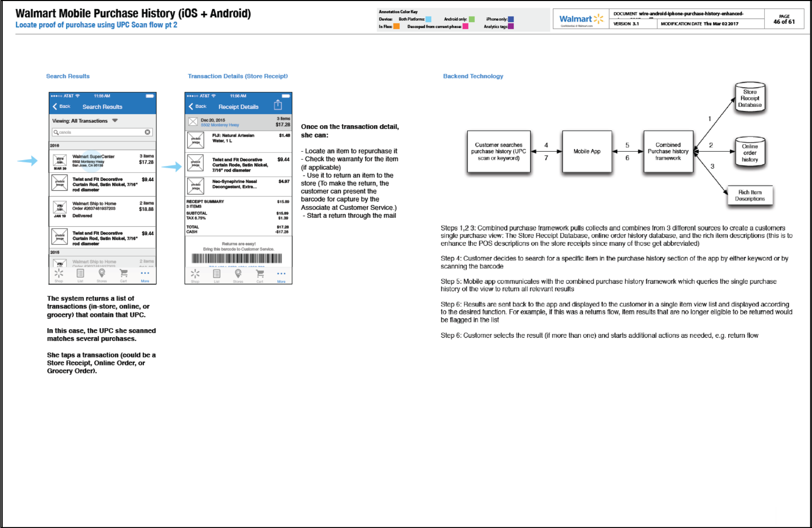Select the Walmart SuperCenter $17.28 transaction
The height and width of the screenshot is (528, 812).
(103, 161)
